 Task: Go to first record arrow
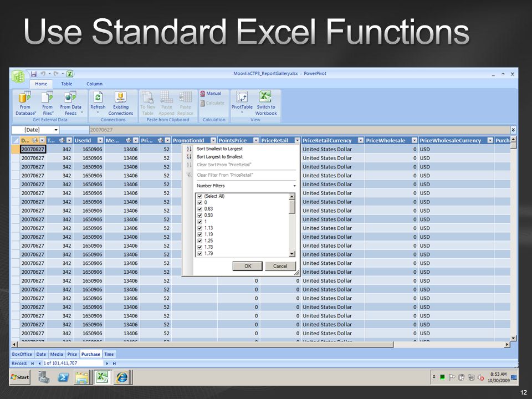click(32, 364)
